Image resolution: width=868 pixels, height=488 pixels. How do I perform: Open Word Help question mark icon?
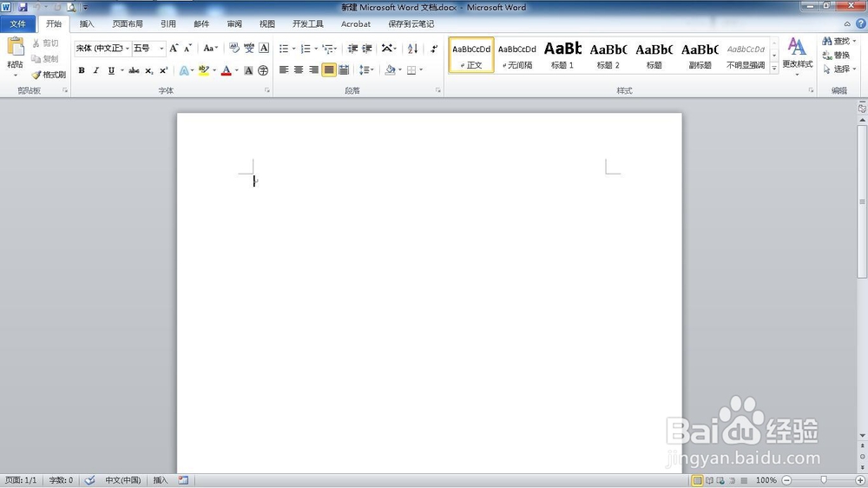861,23
